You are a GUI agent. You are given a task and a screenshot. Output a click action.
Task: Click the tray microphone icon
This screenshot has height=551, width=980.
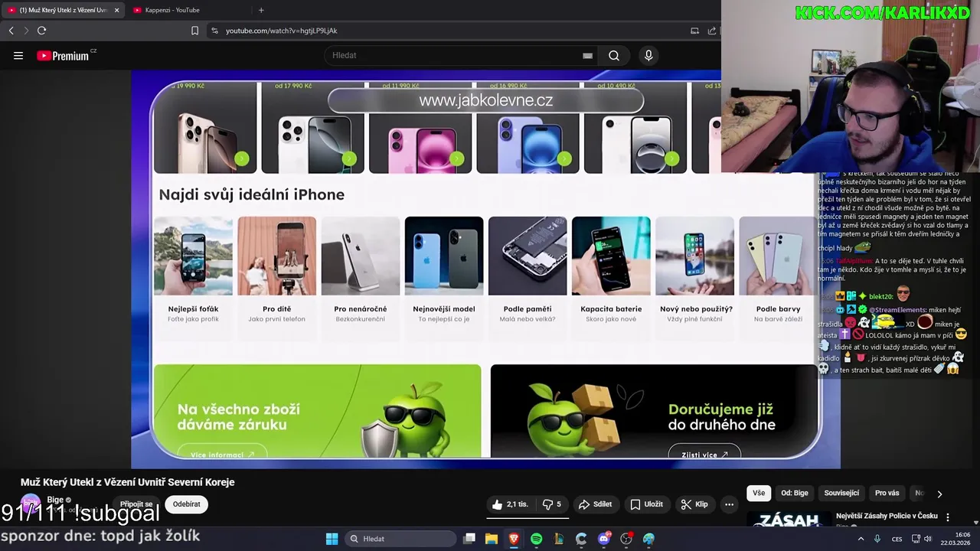point(877,539)
